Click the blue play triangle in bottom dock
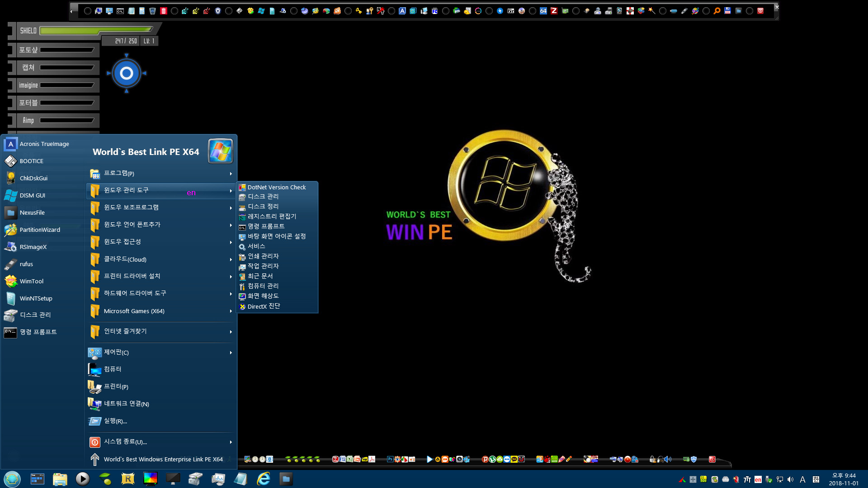Image resolution: width=868 pixels, height=488 pixels. pos(429,459)
